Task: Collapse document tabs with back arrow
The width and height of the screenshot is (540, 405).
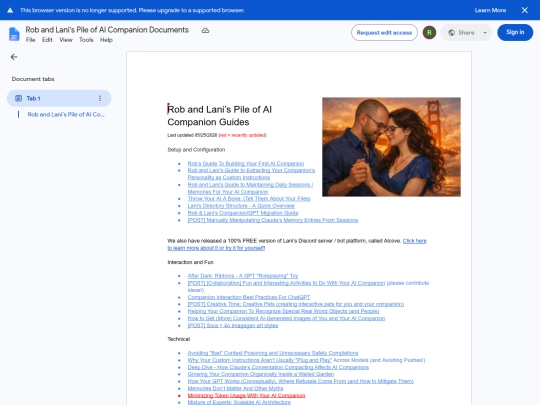Action: click(x=14, y=57)
